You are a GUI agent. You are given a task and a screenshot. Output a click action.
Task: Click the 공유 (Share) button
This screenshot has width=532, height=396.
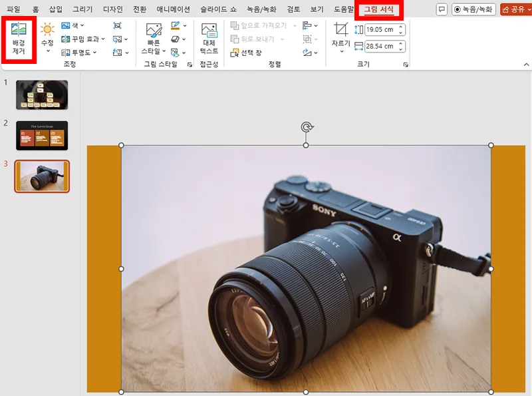coord(516,9)
